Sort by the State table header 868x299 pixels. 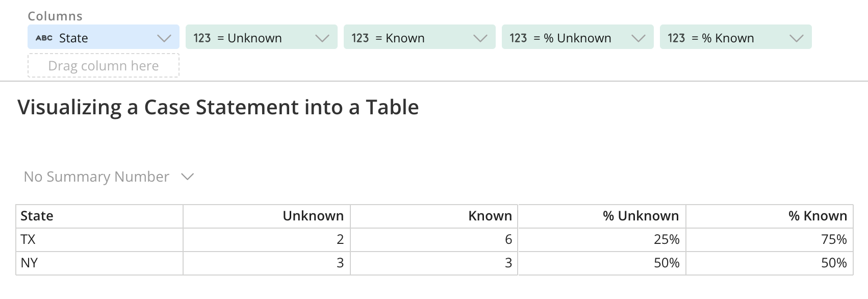pyautogui.click(x=37, y=216)
